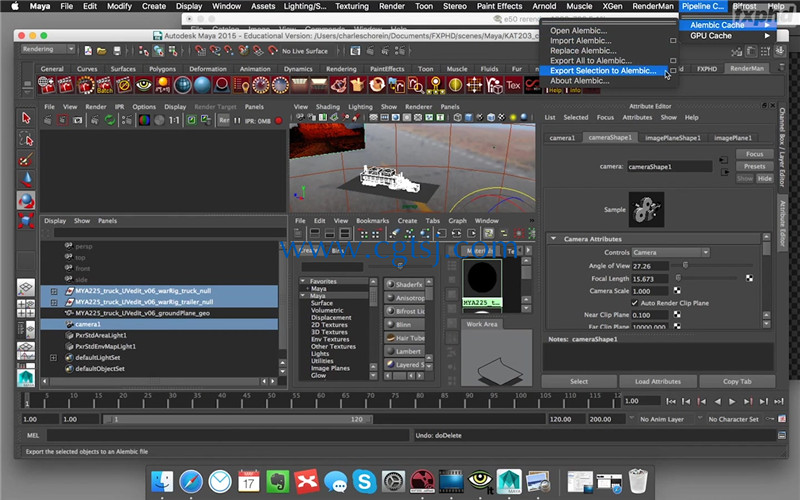This screenshot has height=500, width=800.
Task: Click the IPR render refresh icon
Action: [x=110, y=120]
